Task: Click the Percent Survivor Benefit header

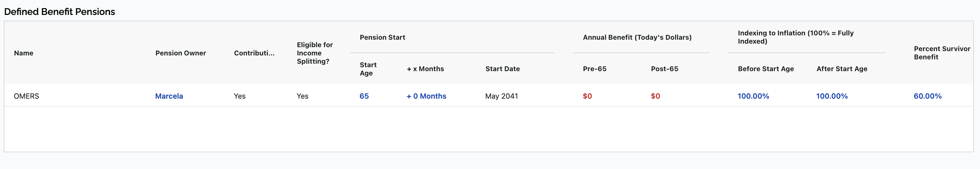Action: (x=942, y=53)
